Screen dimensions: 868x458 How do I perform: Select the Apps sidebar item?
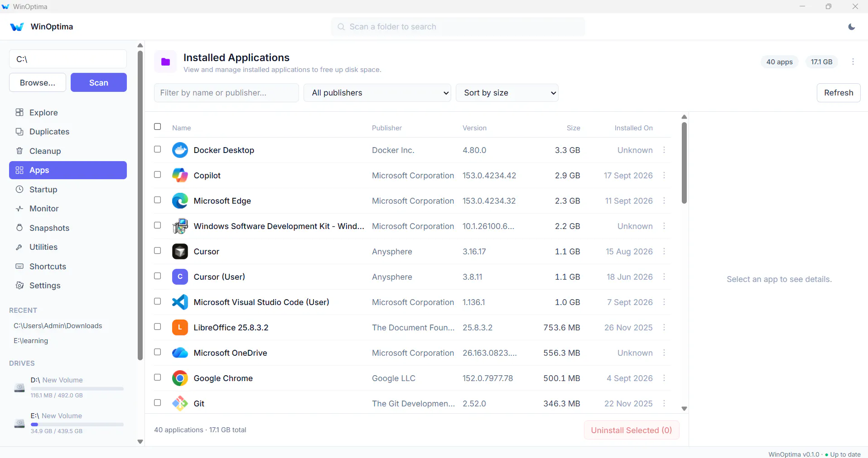[x=68, y=170]
